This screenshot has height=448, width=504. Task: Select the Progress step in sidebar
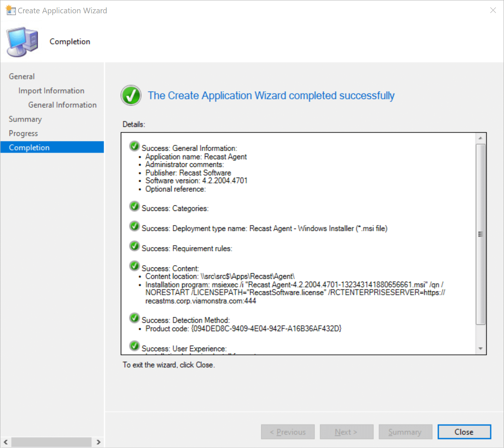[23, 133]
